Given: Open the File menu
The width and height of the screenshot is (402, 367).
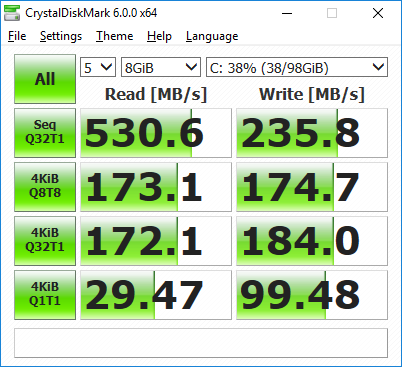Looking at the screenshot, I should point(17,36).
